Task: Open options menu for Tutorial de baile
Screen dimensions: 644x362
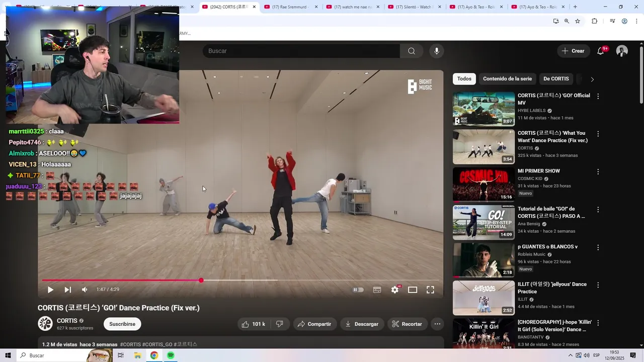Action: pyautogui.click(x=598, y=209)
